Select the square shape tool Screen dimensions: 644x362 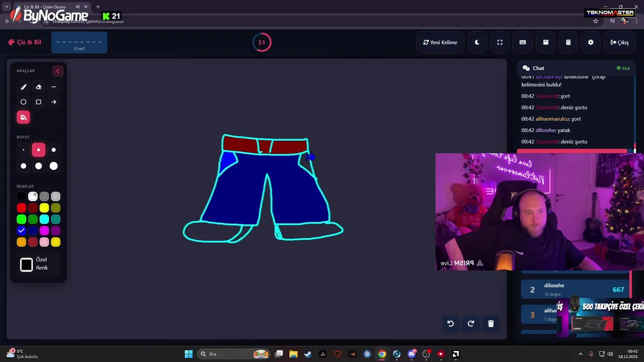click(x=38, y=102)
